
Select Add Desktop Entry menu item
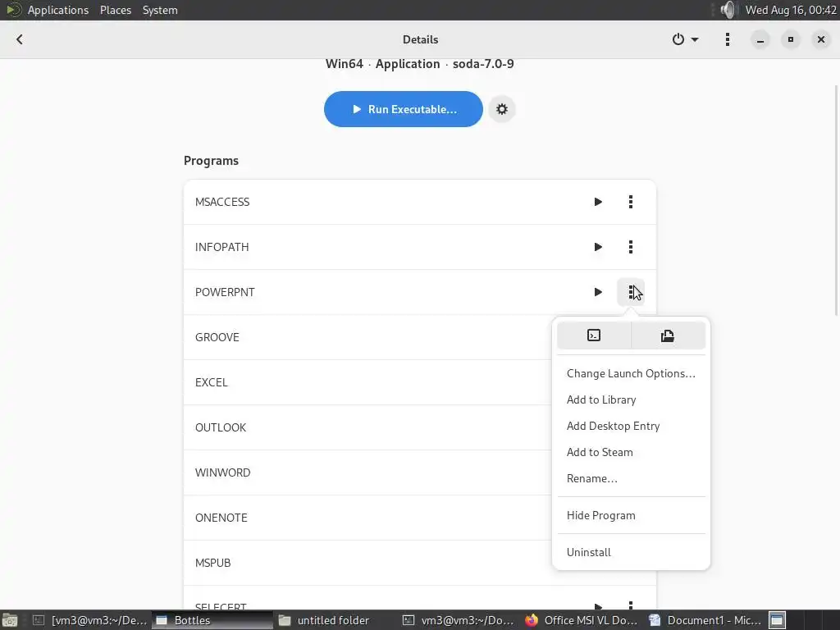(631, 426)
